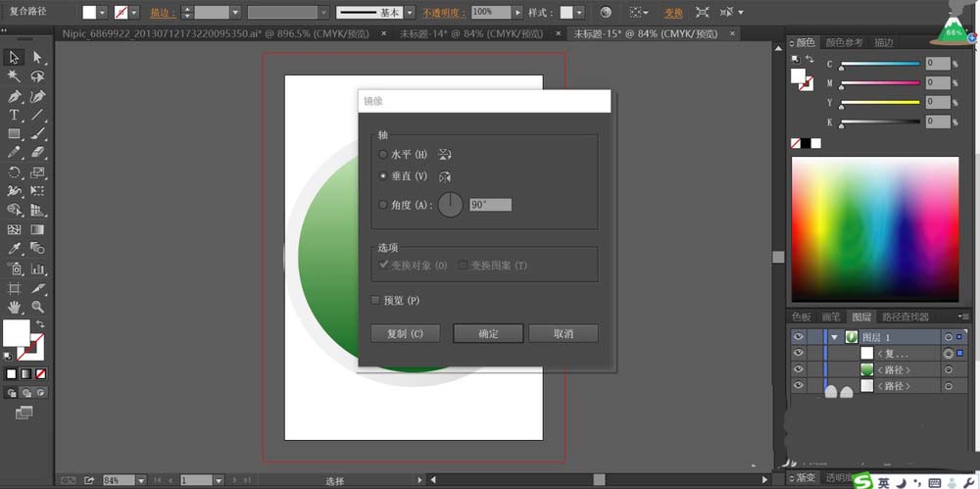
Task: Select the Eyedropper tool
Action: coord(14,248)
